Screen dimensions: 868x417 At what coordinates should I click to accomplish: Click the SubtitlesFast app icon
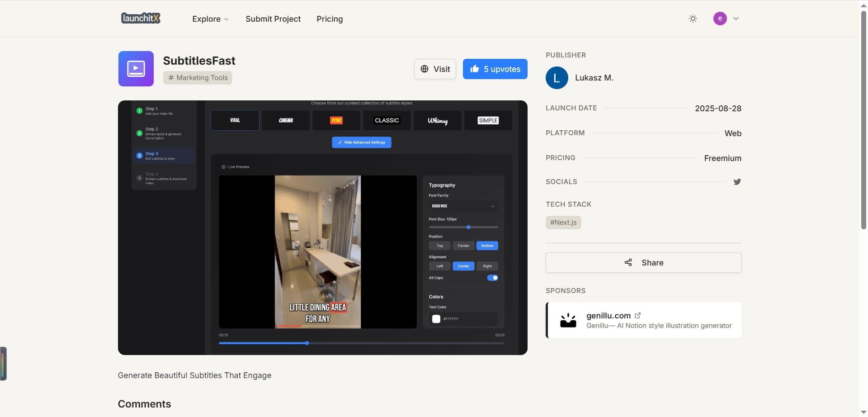coord(136,69)
